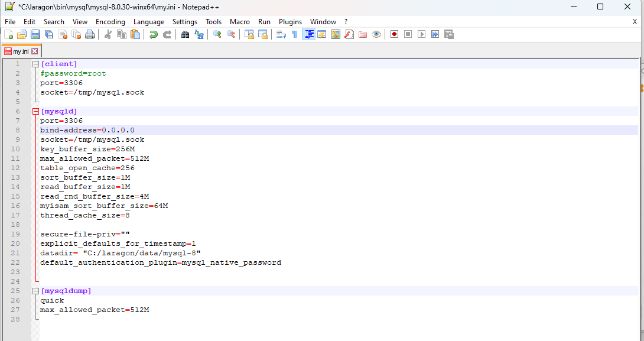Open Find with the binoculars icon

[186, 34]
